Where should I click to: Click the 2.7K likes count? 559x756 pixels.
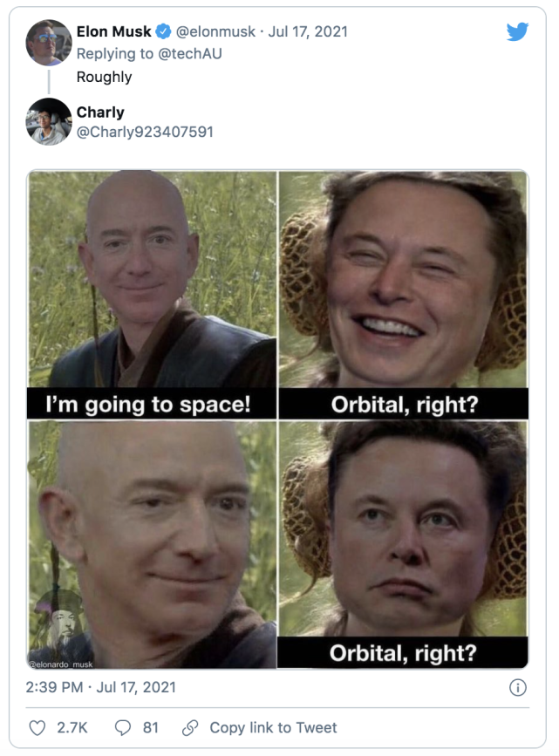click(72, 727)
